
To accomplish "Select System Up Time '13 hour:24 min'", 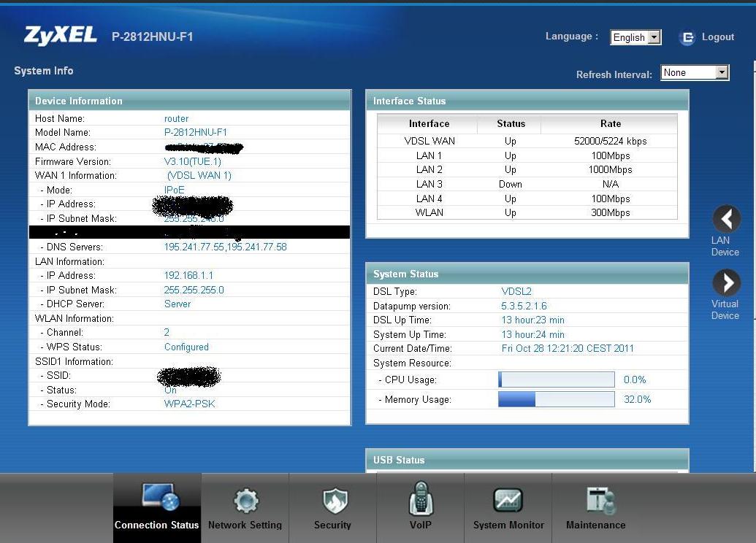I will click(x=532, y=334).
